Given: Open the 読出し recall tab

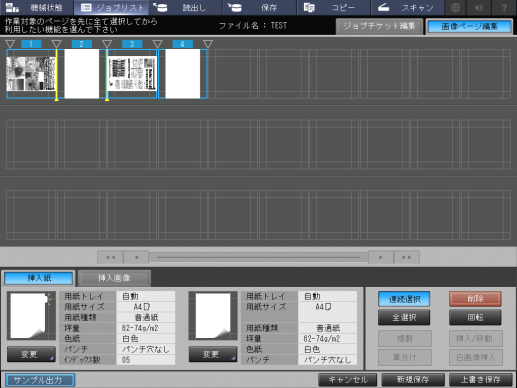Looking at the screenshot, I should [x=185, y=7].
